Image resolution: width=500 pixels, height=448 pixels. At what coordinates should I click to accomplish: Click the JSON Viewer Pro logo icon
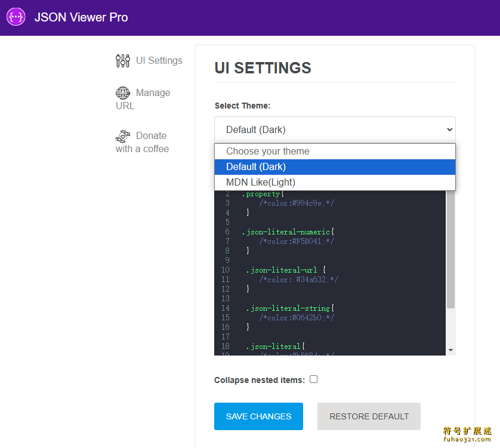pos(16,17)
